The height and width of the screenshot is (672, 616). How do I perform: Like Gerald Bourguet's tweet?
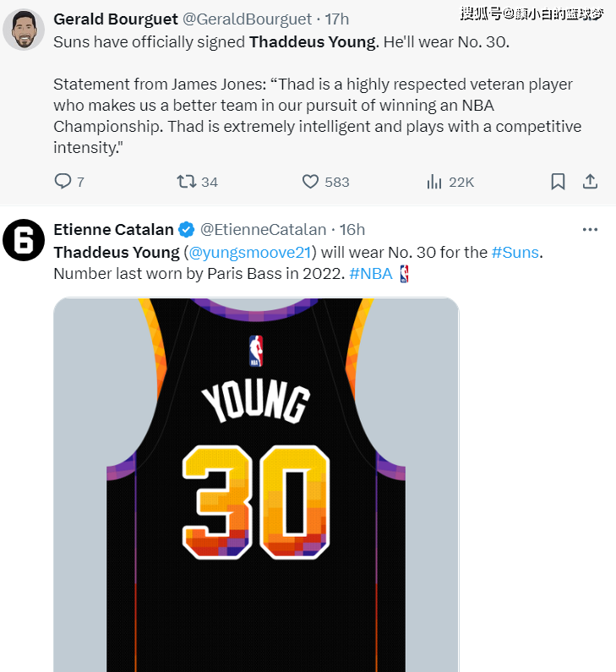(311, 182)
